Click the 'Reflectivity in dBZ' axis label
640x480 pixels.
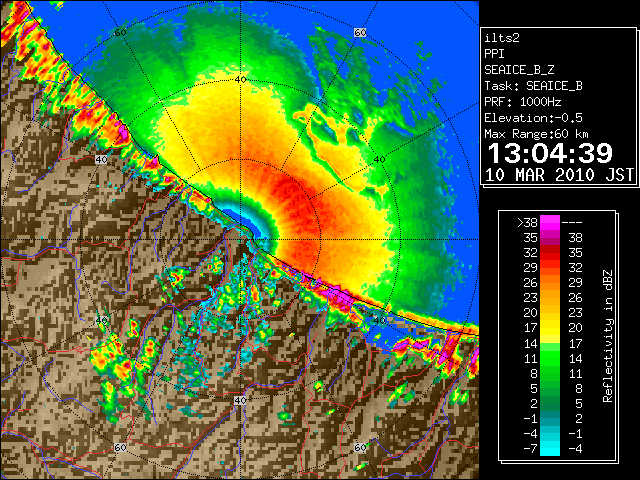click(x=608, y=336)
